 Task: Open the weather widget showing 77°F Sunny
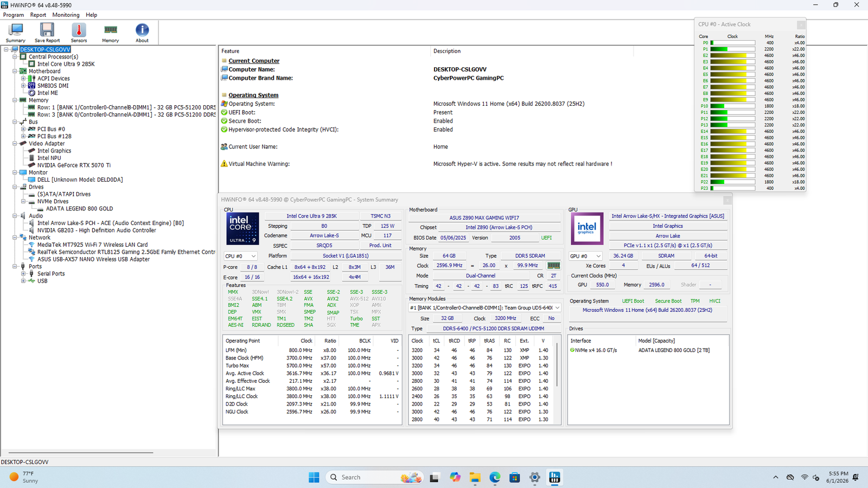(x=25, y=477)
